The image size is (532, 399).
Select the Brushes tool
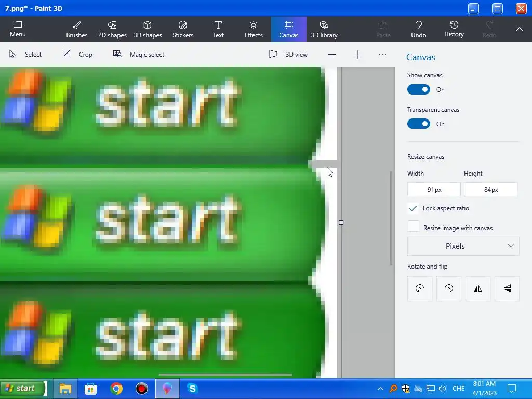77,29
